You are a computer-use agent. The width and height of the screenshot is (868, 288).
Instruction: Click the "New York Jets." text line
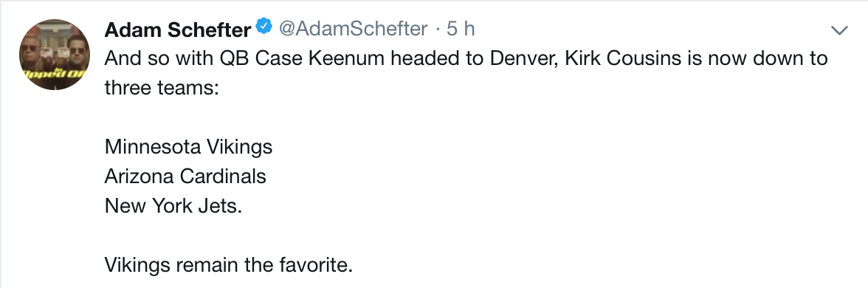pyautogui.click(x=173, y=206)
